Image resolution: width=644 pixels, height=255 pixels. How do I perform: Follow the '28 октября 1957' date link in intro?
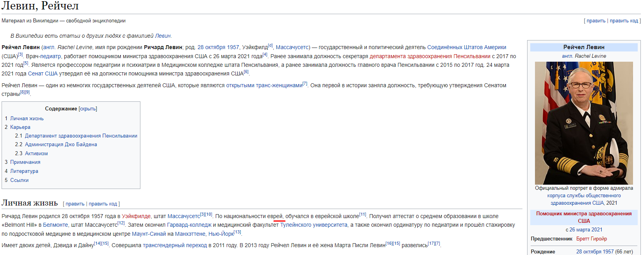click(218, 48)
